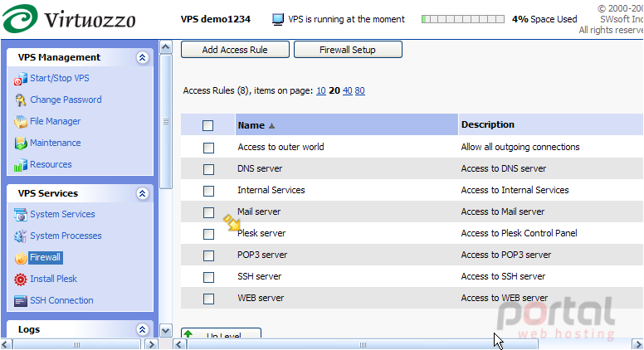644x350 pixels.
Task: Open Start/Stop VPS link
Action: tap(60, 78)
